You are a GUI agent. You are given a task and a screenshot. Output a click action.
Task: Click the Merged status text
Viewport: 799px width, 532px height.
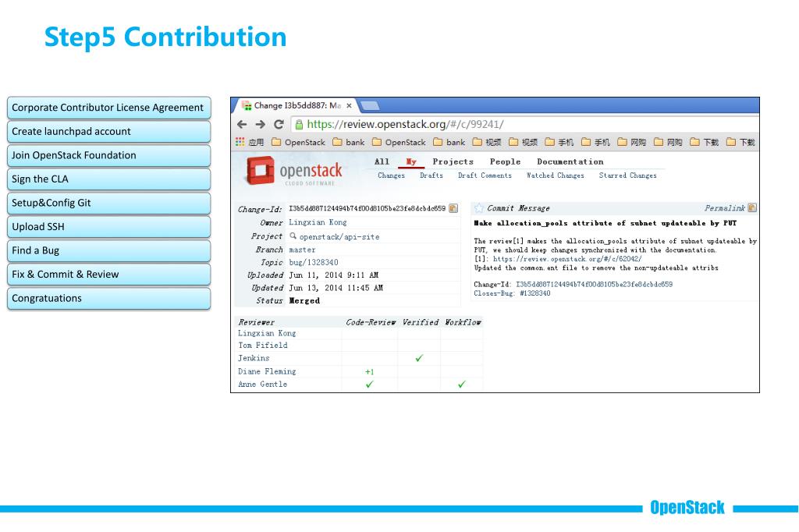click(305, 300)
